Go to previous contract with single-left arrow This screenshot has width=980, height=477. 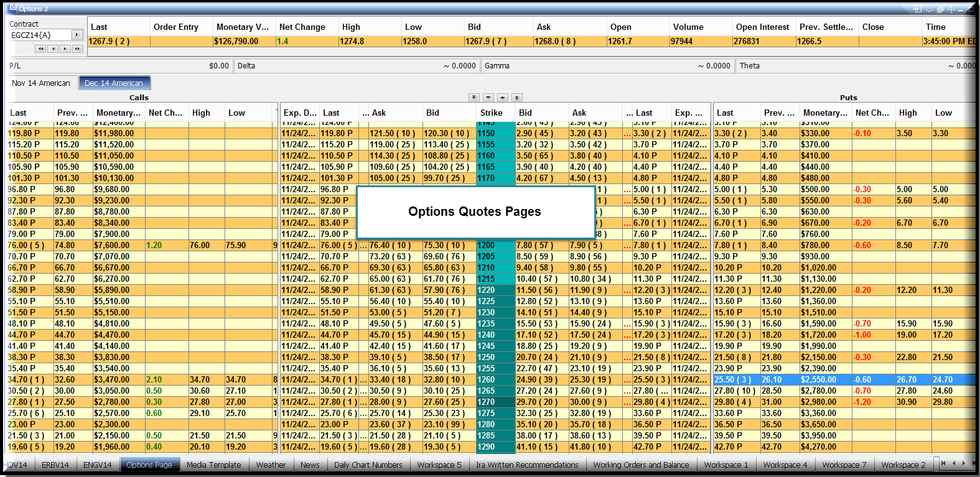click(x=53, y=49)
